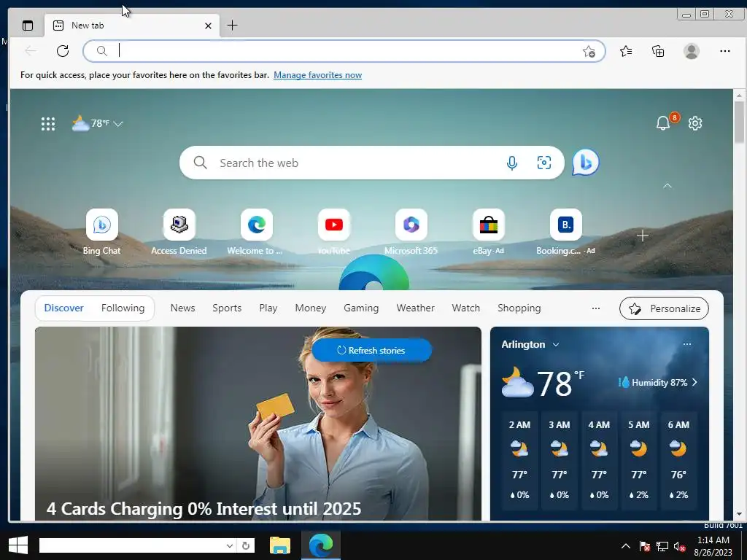Open the profile avatar menu

tap(692, 51)
